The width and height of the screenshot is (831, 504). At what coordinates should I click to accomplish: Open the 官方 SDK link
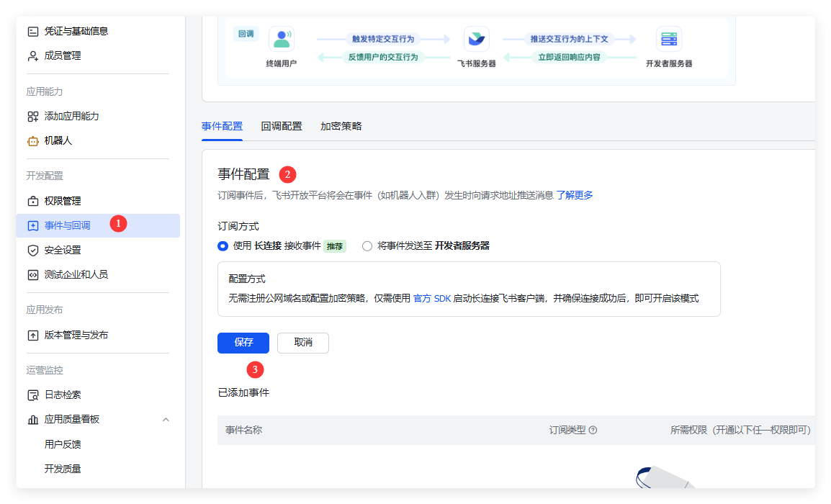(431, 298)
